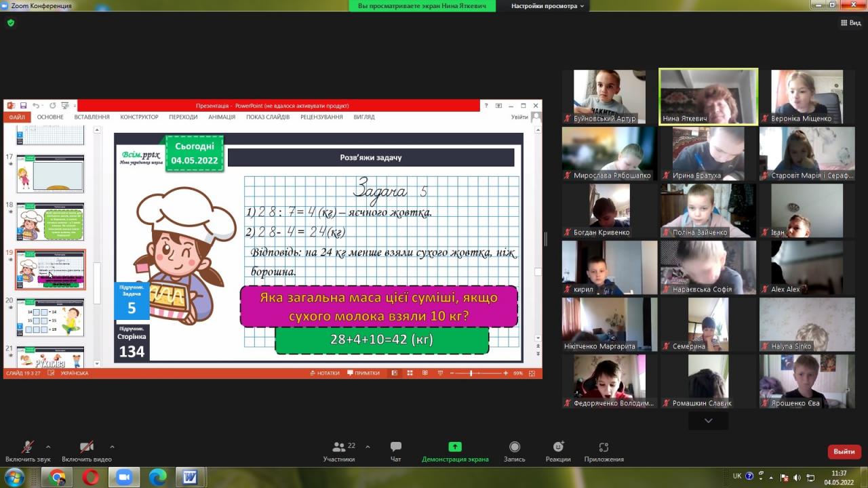Select slide 20 thumbnail in slide panel
The height and width of the screenshot is (488, 868).
pyautogui.click(x=50, y=317)
